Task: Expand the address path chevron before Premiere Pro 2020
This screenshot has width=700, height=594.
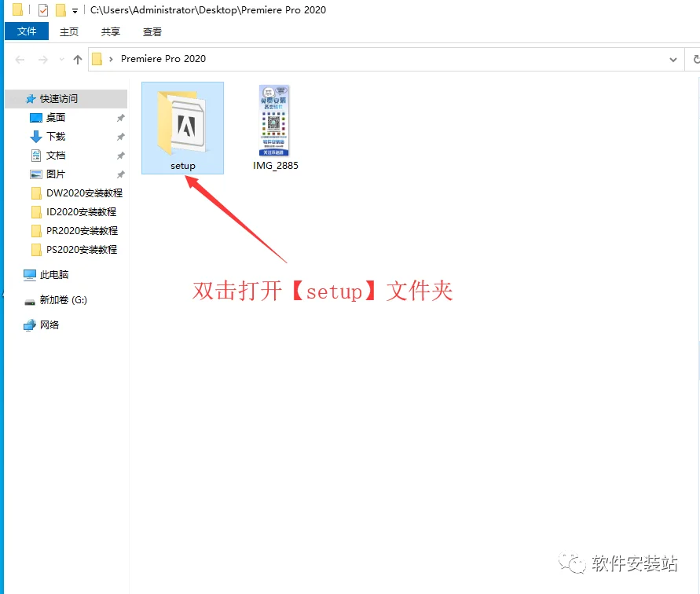Action: [111, 59]
